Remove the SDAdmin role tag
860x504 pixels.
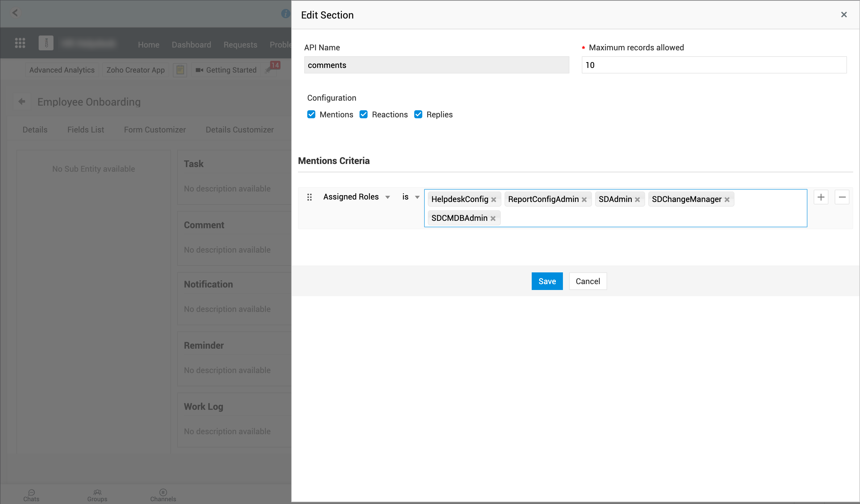tap(637, 200)
